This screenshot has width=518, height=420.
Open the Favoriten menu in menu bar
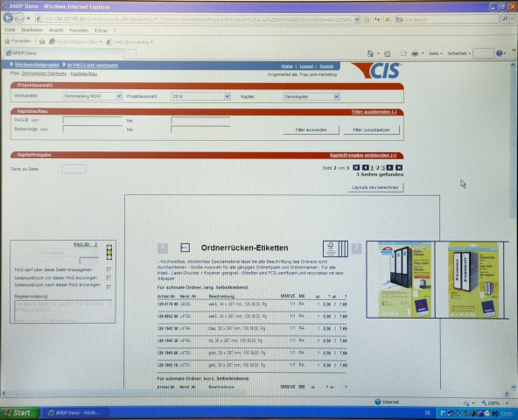tap(79, 31)
